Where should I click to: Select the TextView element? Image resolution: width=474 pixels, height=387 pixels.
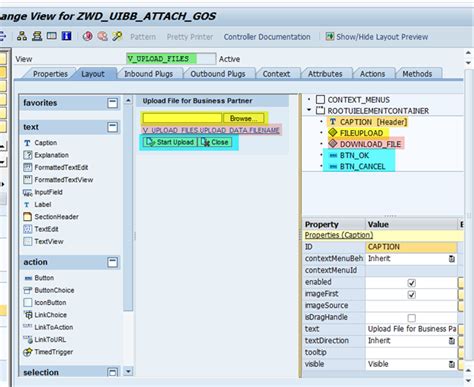coord(43,241)
